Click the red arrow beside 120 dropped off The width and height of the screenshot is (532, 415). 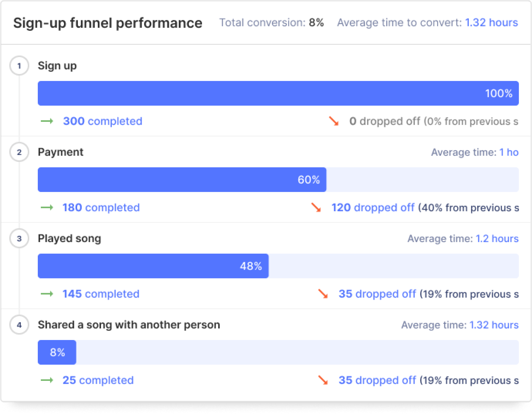coord(316,208)
